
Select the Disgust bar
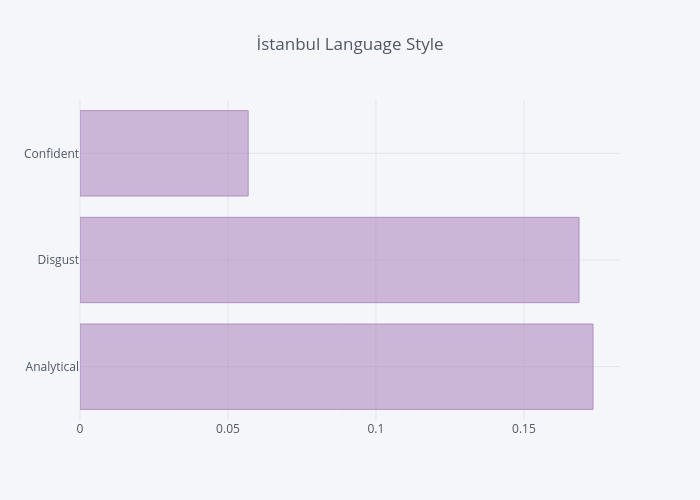pos(329,260)
